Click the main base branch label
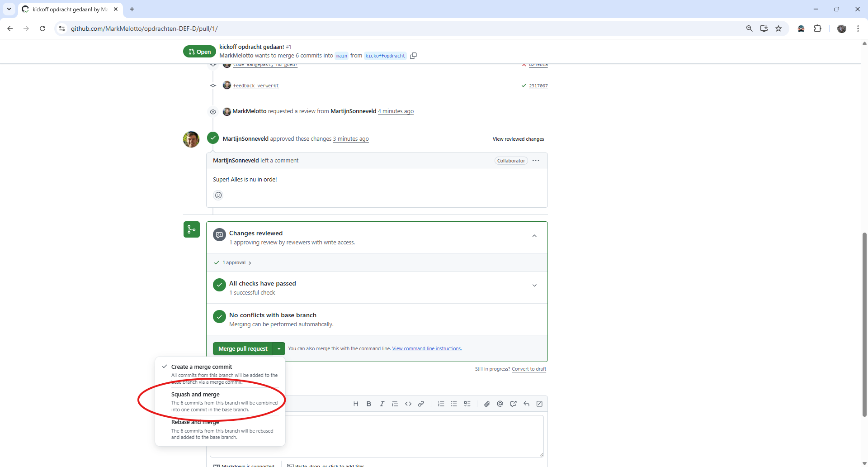 coord(342,56)
